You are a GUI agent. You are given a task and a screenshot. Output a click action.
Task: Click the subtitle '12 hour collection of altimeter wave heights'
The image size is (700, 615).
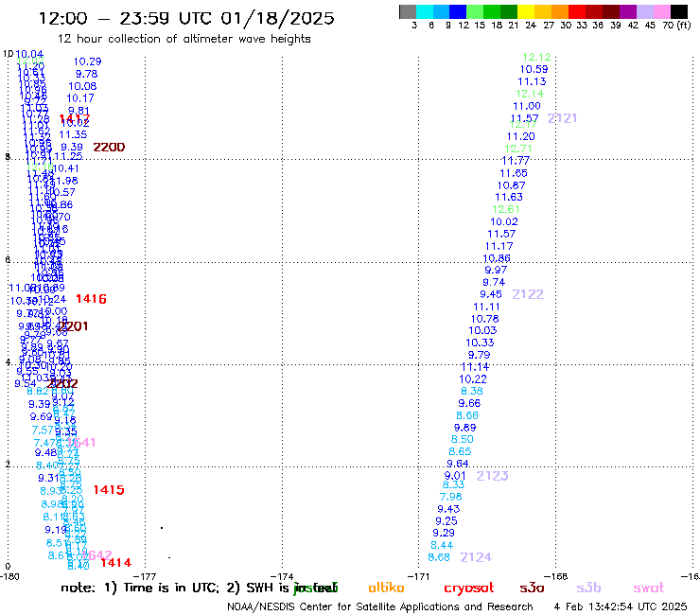coord(184,39)
